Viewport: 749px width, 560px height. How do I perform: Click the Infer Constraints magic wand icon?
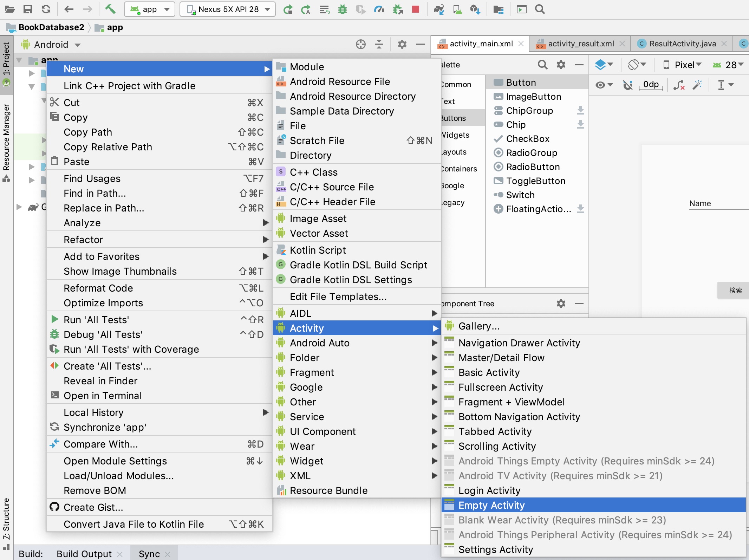697,85
